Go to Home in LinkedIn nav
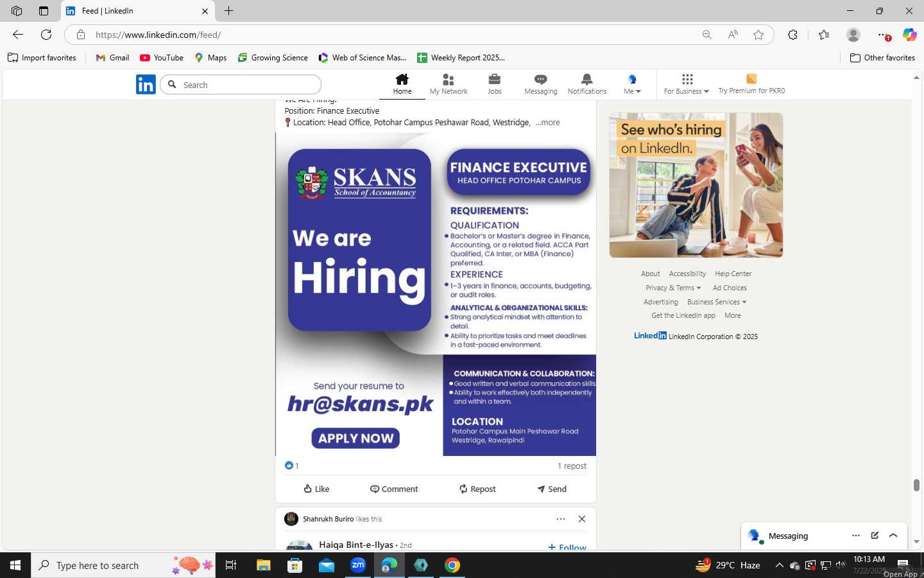Image resolution: width=924 pixels, height=578 pixels. pyautogui.click(x=402, y=84)
